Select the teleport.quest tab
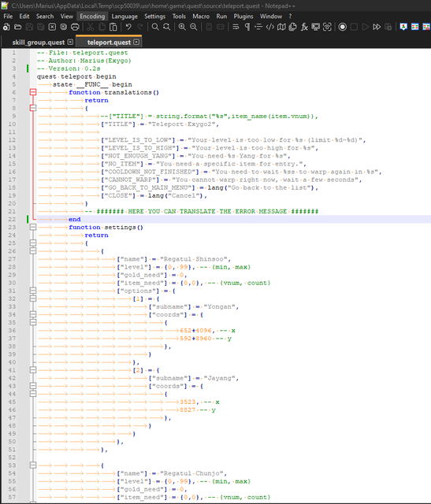The width and height of the screenshot is (431, 504). tap(109, 42)
